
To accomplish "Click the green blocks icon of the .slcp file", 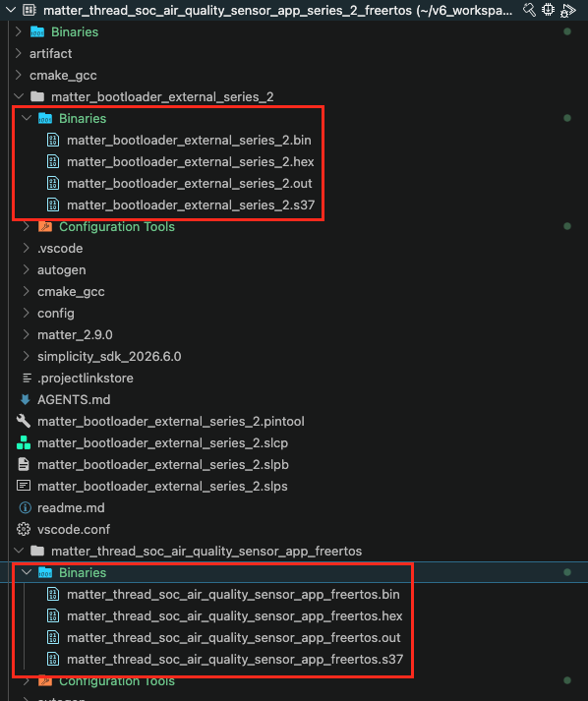I will 24,442.
